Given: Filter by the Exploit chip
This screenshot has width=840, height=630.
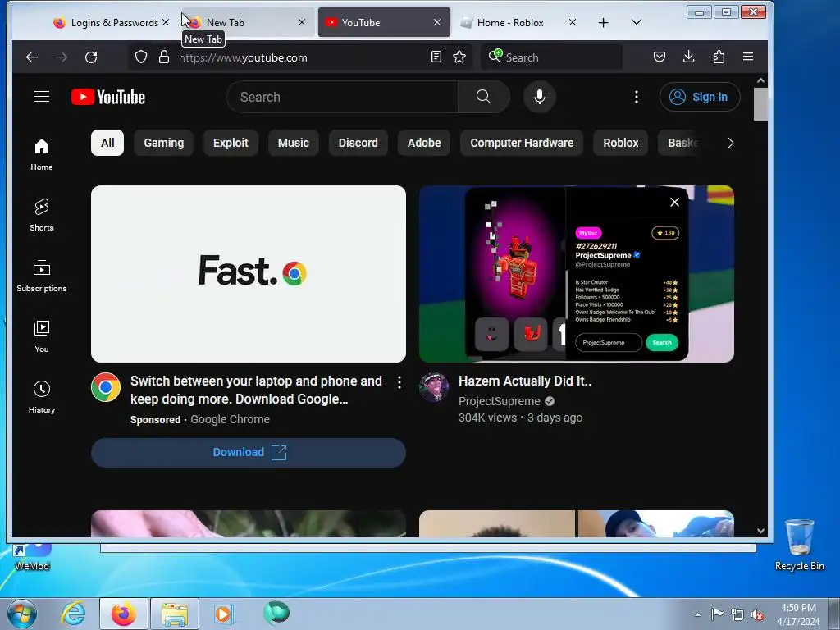Looking at the screenshot, I should (x=231, y=143).
